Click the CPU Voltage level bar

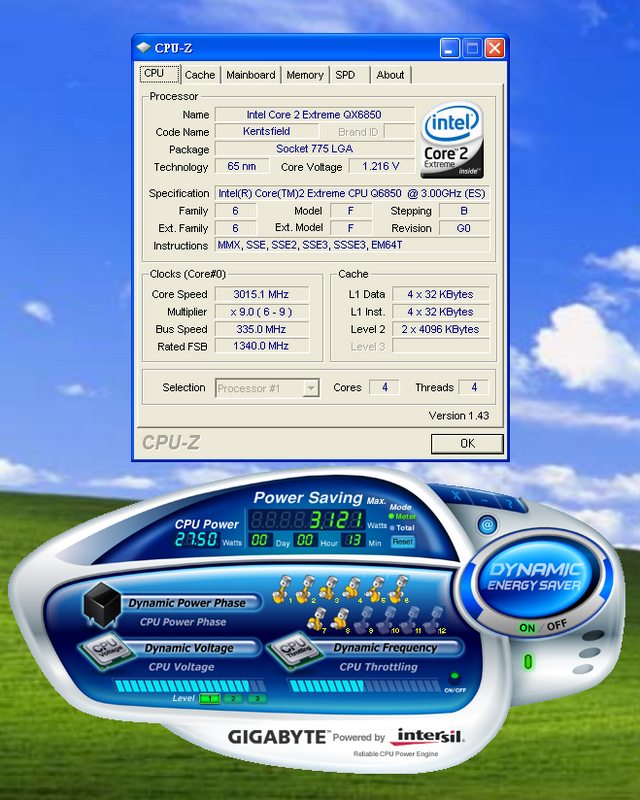(x=190, y=686)
